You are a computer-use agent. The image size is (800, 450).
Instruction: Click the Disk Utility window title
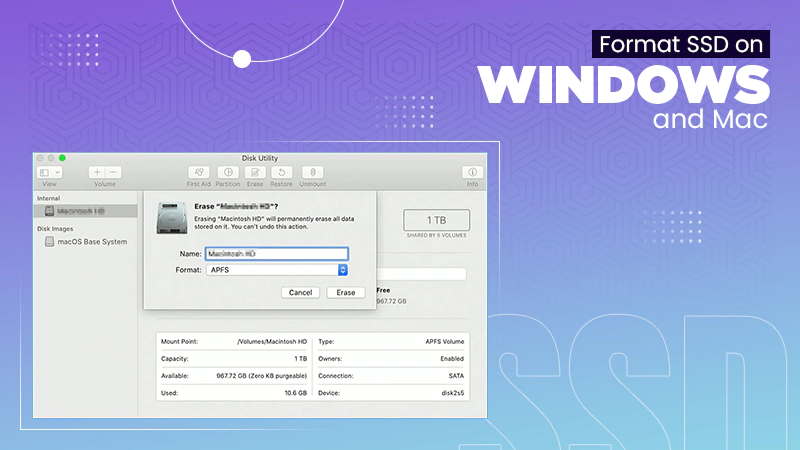pos(260,158)
